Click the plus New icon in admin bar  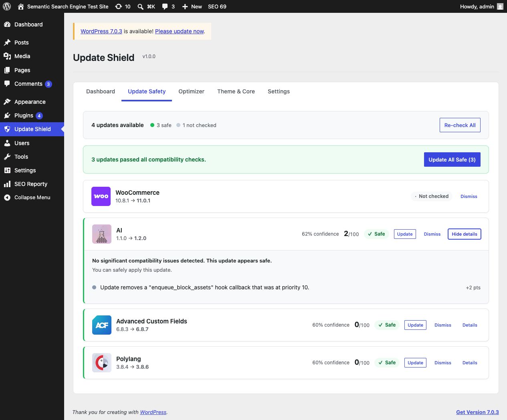pyautogui.click(x=185, y=6)
